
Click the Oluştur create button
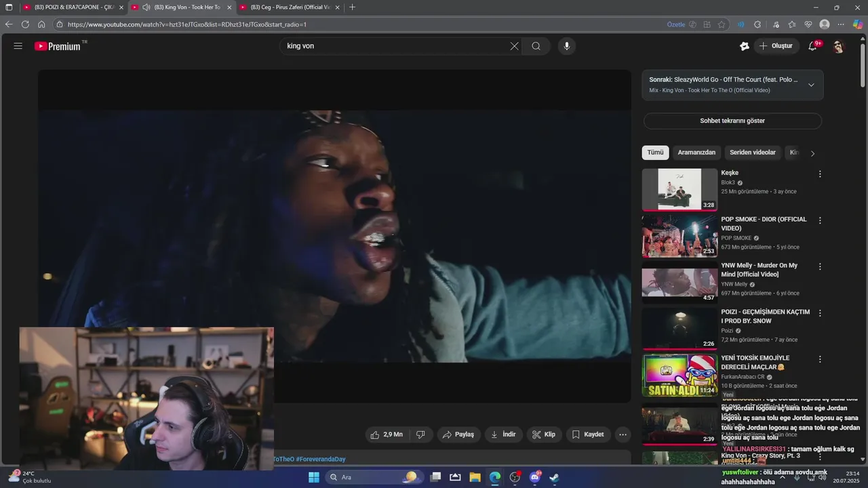tap(776, 46)
